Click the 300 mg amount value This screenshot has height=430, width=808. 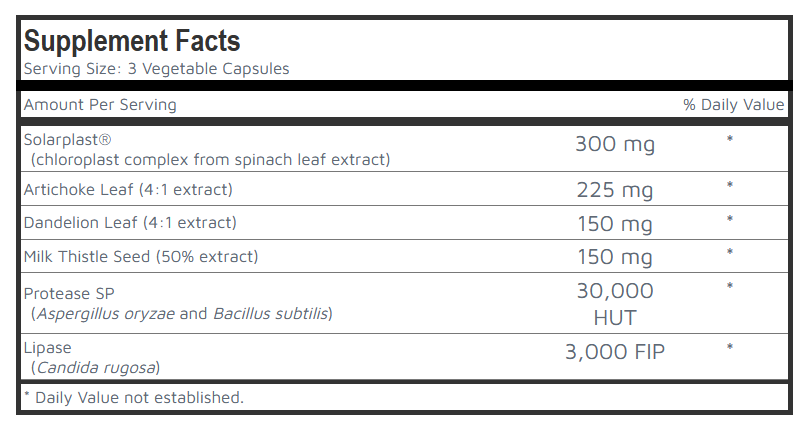click(x=615, y=144)
